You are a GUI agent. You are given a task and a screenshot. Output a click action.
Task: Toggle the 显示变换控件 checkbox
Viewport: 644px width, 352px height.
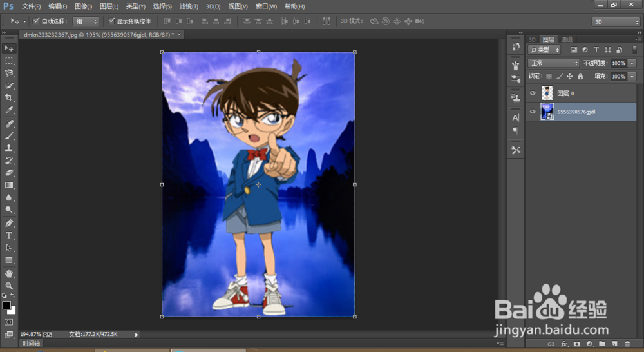tap(111, 21)
